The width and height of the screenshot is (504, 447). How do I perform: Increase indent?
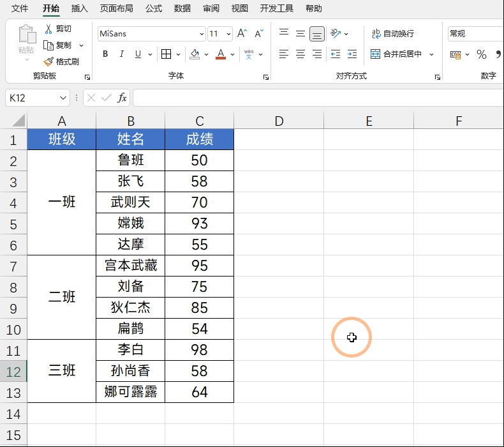pos(352,54)
